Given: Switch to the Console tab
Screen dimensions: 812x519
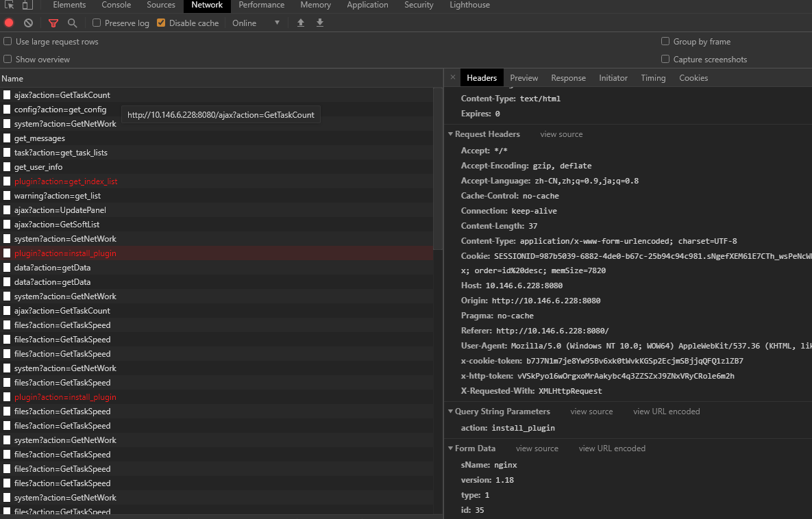Looking at the screenshot, I should (x=116, y=5).
